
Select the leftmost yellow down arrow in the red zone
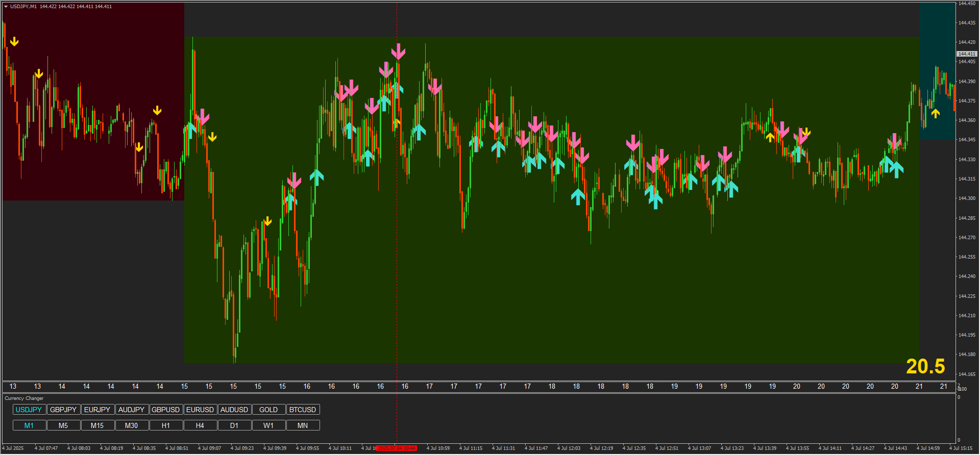click(14, 41)
